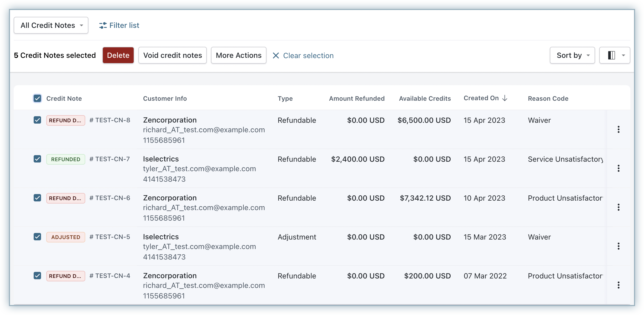Uncheck the select-all Credit Note checkbox
Image resolution: width=644 pixels, height=315 pixels.
tap(37, 98)
